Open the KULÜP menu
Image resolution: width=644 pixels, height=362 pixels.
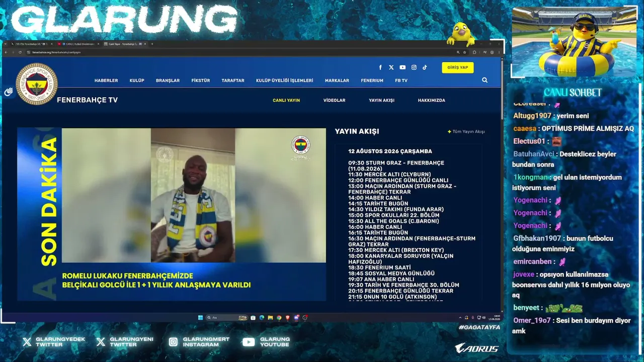tap(137, 80)
